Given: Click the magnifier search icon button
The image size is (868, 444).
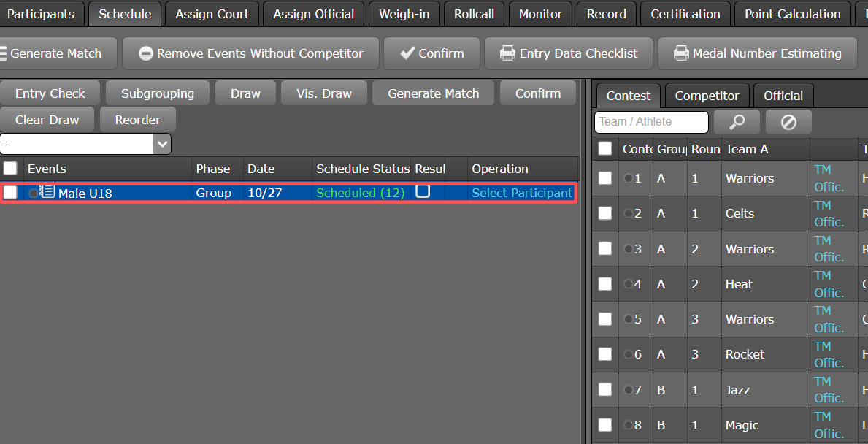Looking at the screenshot, I should tap(736, 122).
